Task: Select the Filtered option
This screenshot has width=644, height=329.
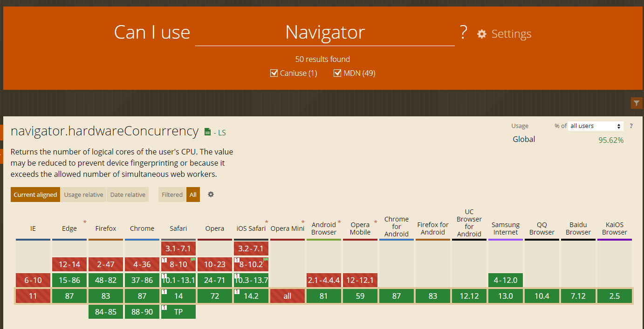Action: pos(172,195)
